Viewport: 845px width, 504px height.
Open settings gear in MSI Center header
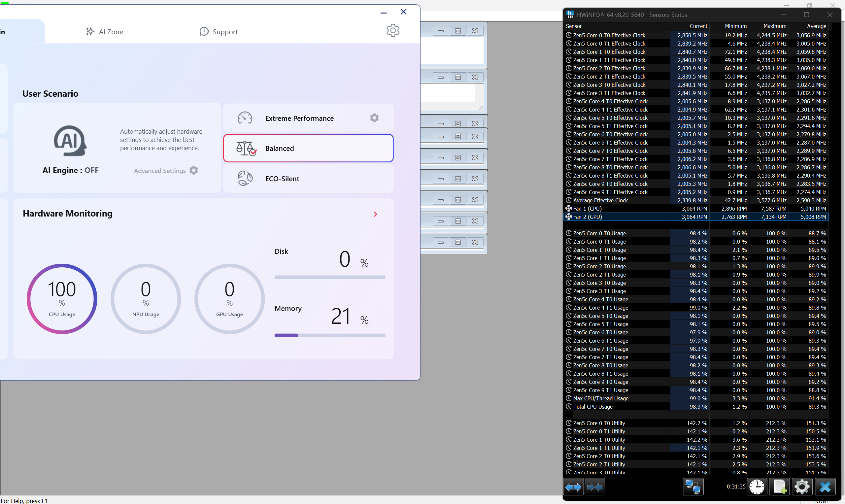click(392, 31)
